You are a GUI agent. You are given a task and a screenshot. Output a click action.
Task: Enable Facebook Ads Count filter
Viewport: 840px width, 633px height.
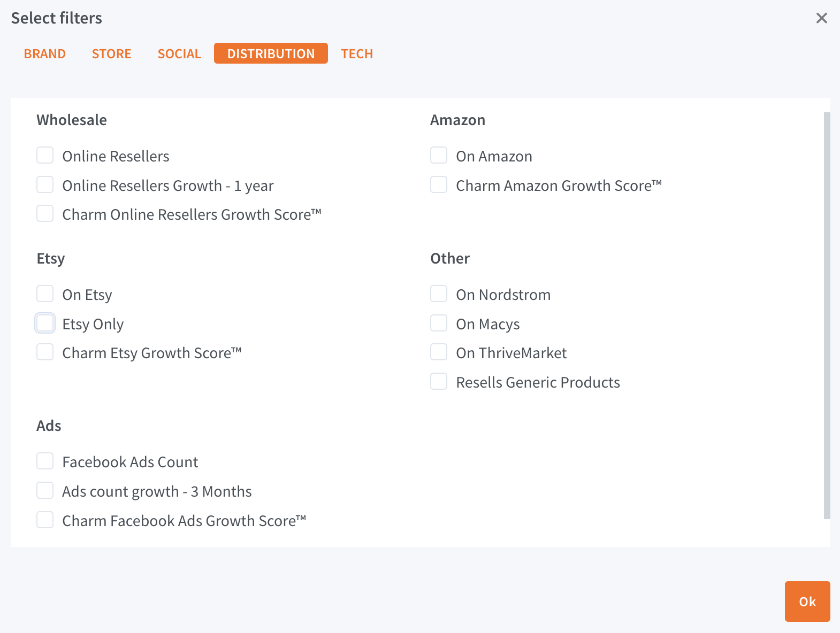(x=45, y=461)
